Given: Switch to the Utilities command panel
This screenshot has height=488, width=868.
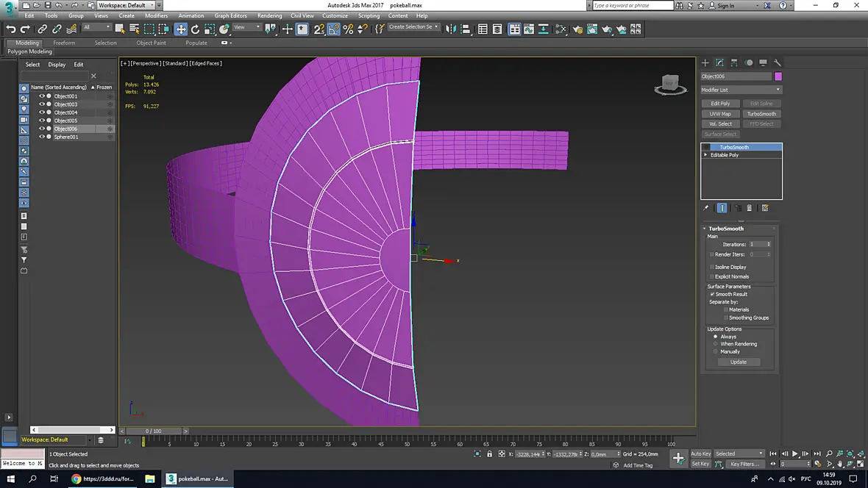Looking at the screenshot, I should (778, 62).
